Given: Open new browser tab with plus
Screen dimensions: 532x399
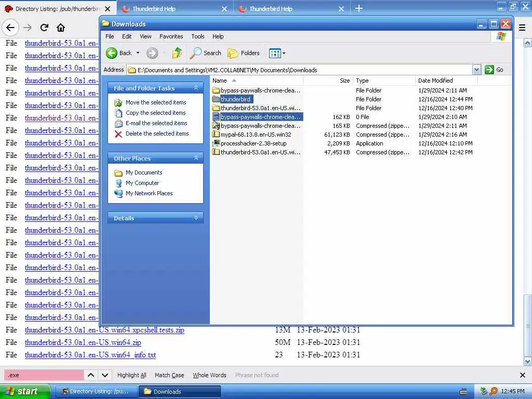Looking at the screenshot, I should coord(358,8).
